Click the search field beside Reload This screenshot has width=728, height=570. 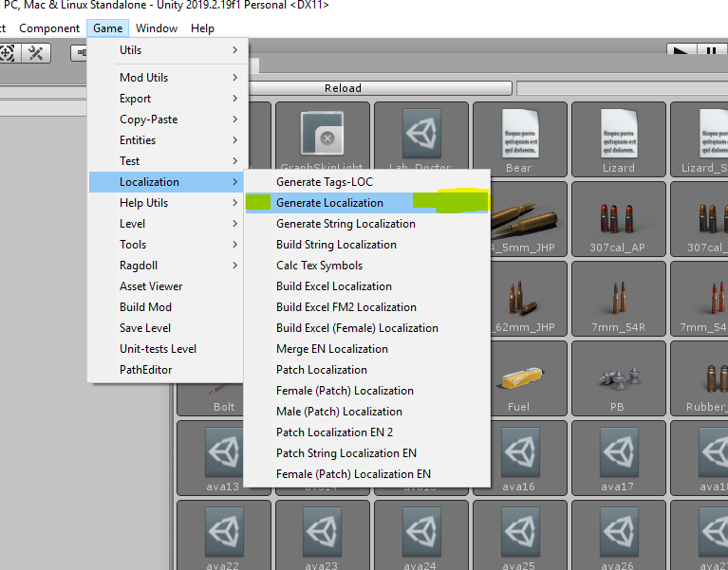coord(622,88)
